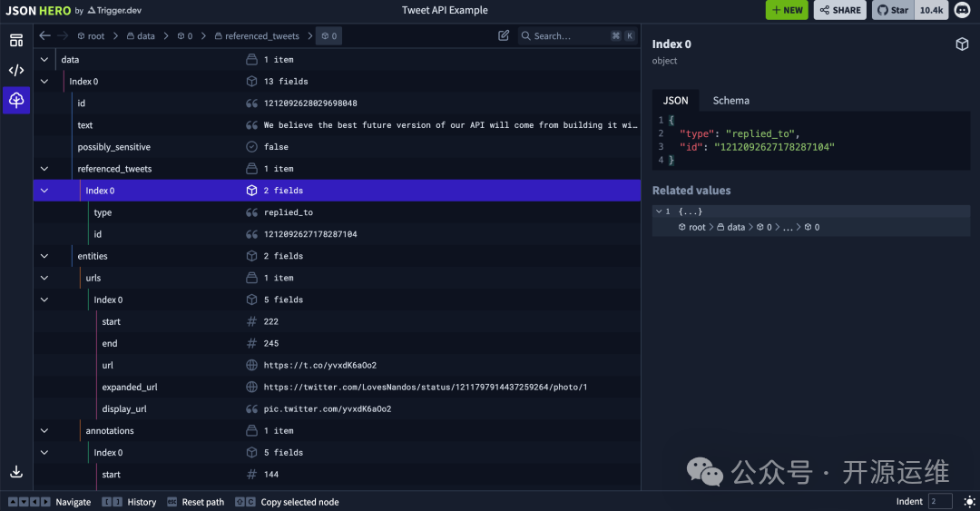Click the quote icon on the text row
The width and height of the screenshot is (980, 511).
tap(252, 125)
